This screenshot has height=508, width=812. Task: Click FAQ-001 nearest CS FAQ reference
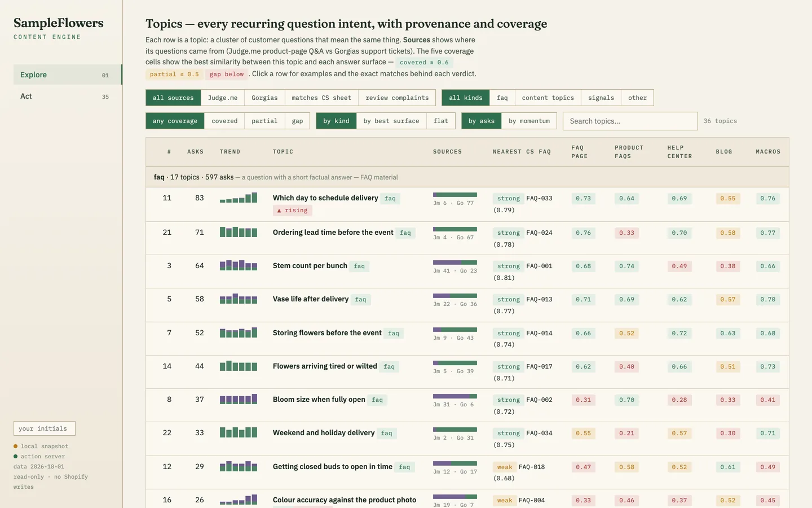pos(539,266)
